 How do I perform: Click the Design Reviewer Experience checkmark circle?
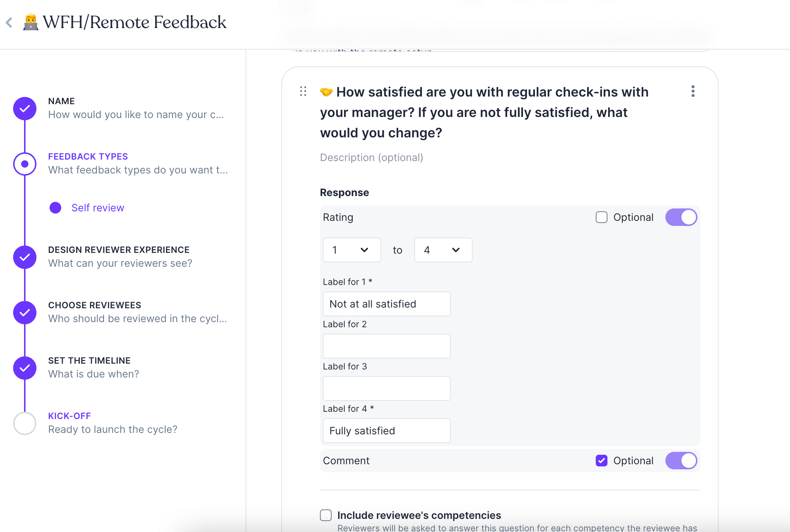click(25, 257)
